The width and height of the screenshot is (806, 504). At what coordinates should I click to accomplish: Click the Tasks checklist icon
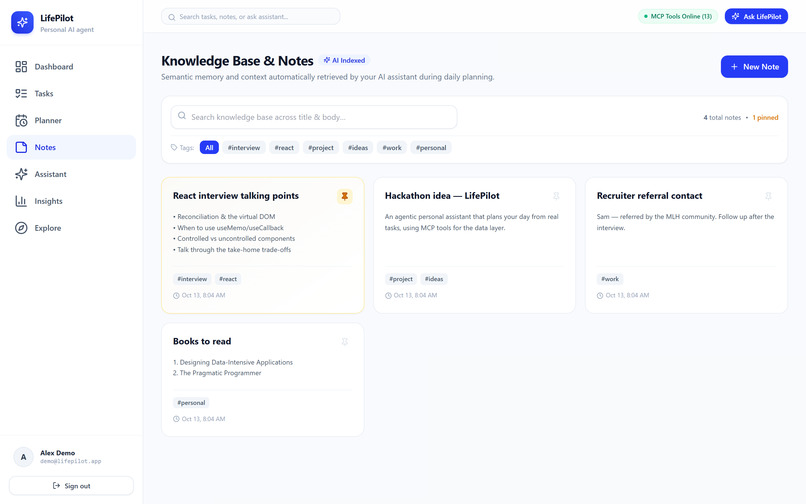point(21,94)
